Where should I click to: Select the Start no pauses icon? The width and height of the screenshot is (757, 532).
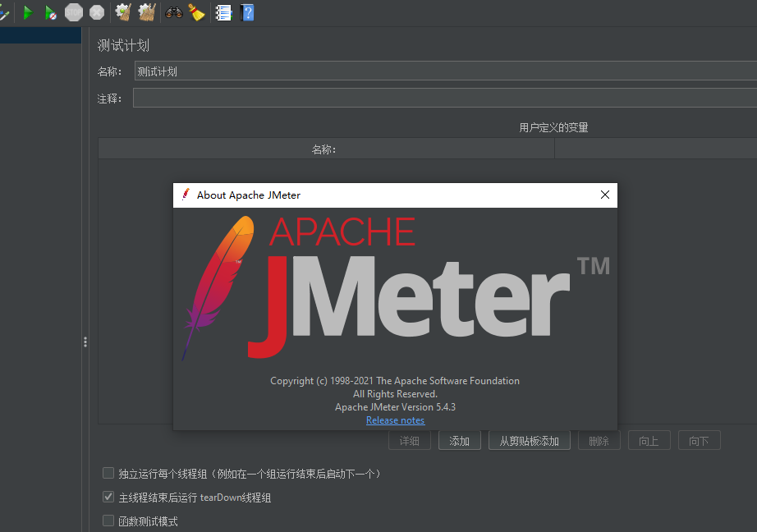50,12
